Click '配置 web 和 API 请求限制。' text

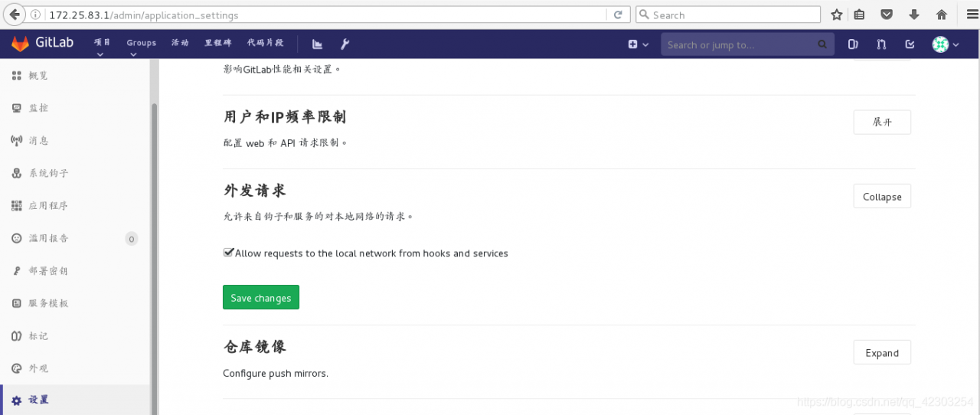(x=286, y=143)
